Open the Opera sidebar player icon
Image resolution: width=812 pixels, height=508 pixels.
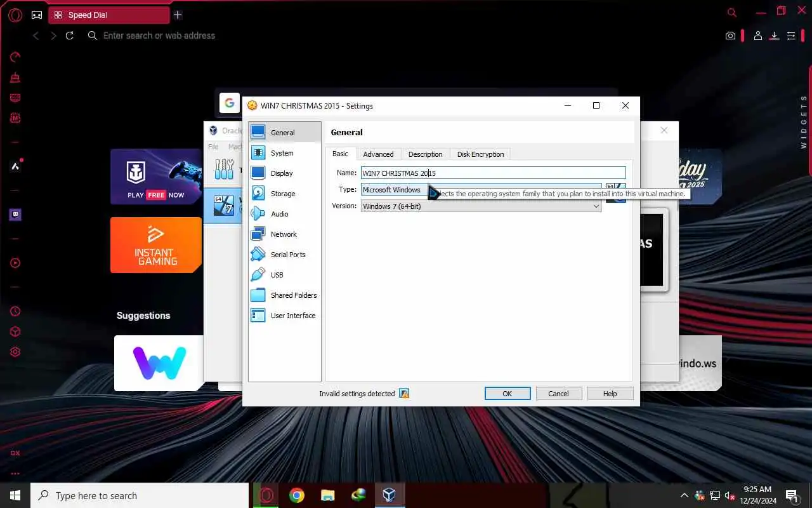tap(15, 263)
